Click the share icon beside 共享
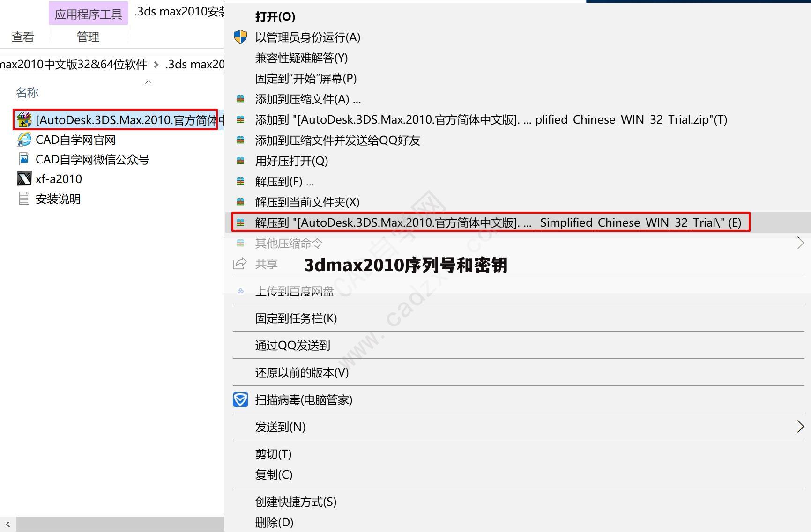Image resolution: width=811 pixels, height=532 pixels. tap(240, 264)
